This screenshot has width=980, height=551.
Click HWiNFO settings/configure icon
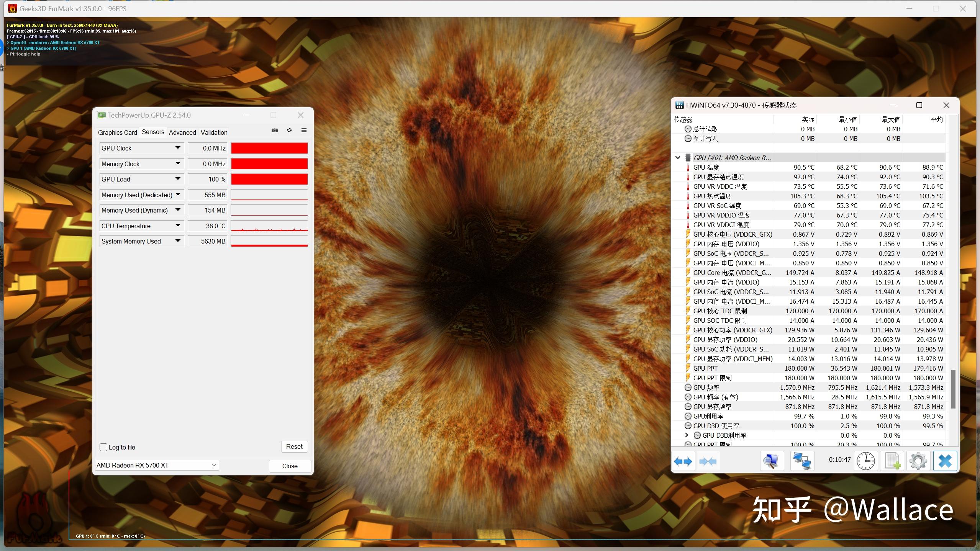[917, 461]
